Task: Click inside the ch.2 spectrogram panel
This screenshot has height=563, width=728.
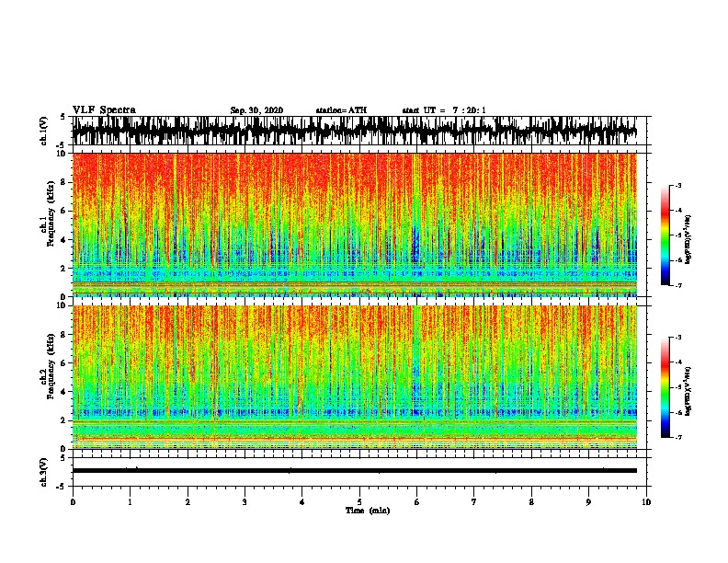Action: 354,377
